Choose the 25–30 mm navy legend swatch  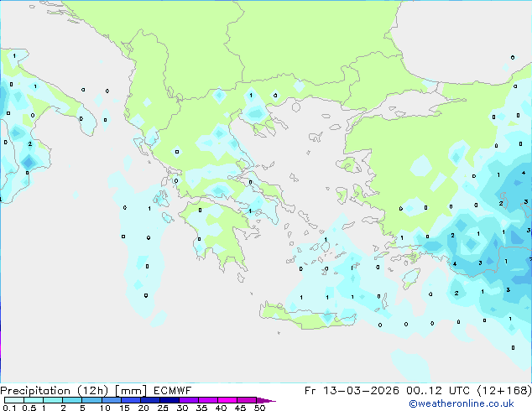click(x=170, y=400)
